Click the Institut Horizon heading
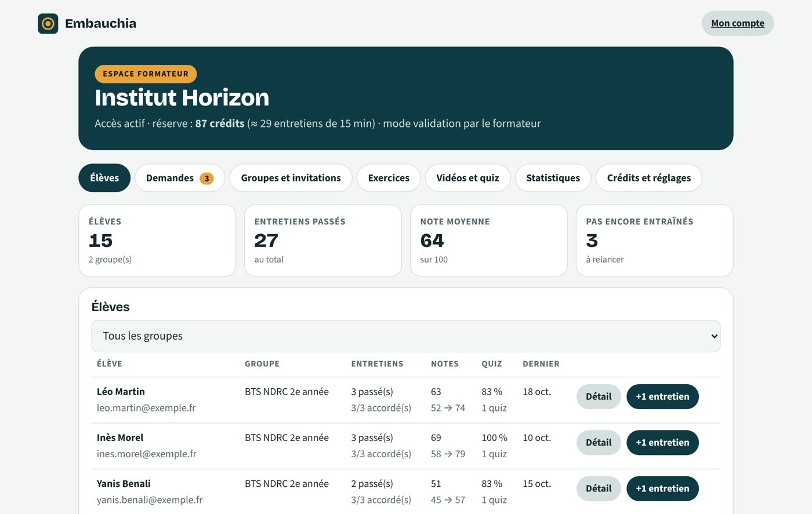 click(182, 97)
